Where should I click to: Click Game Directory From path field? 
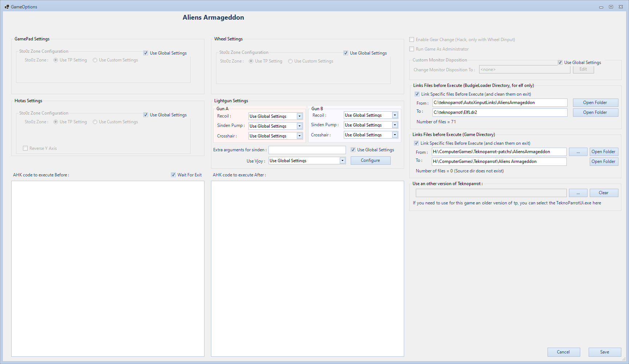499,152
